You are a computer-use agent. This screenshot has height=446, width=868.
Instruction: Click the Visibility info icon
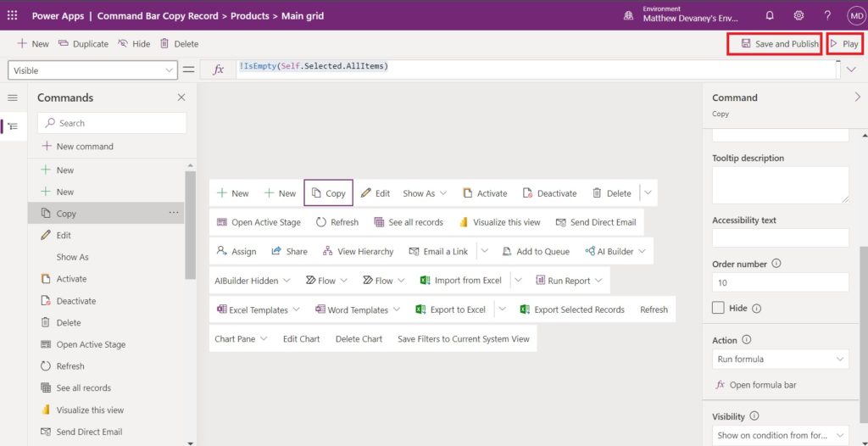tap(754, 415)
